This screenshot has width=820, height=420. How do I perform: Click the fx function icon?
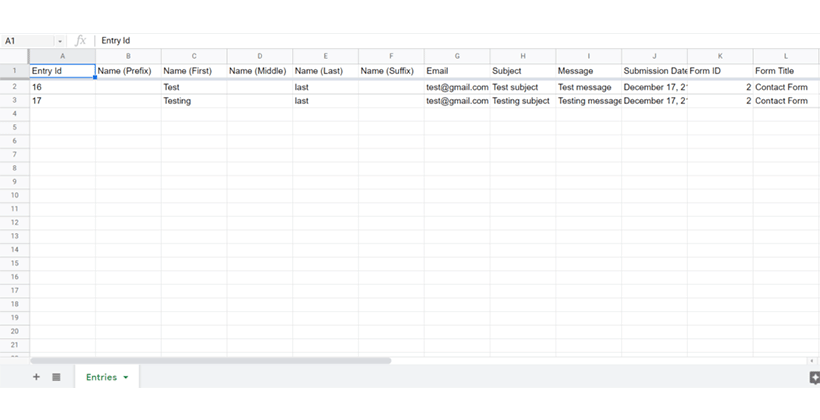tap(80, 41)
